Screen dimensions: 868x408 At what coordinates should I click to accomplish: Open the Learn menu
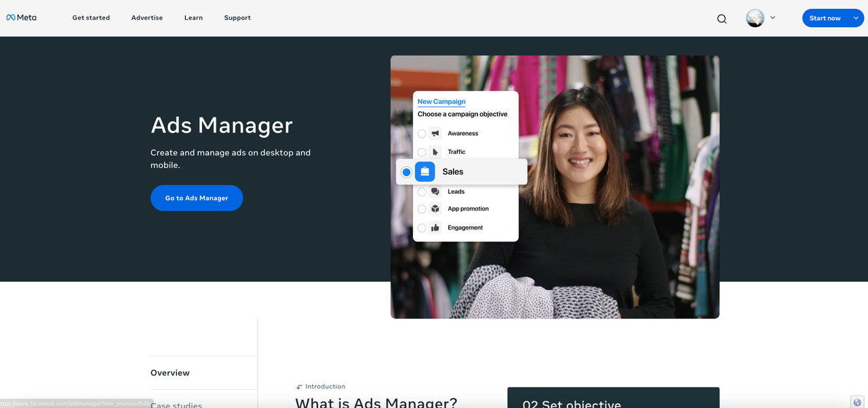pyautogui.click(x=193, y=18)
